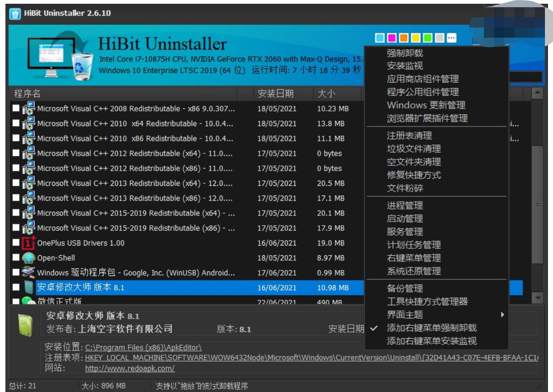Click the Visual C++ 2008 installer icon

pyautogui.click(x=28, y=109)
